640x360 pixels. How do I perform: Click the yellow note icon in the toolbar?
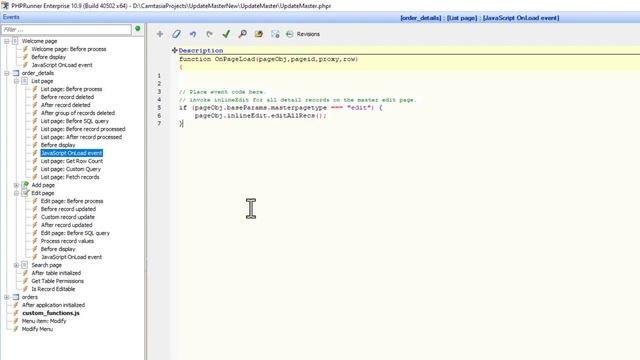point(259,34)
